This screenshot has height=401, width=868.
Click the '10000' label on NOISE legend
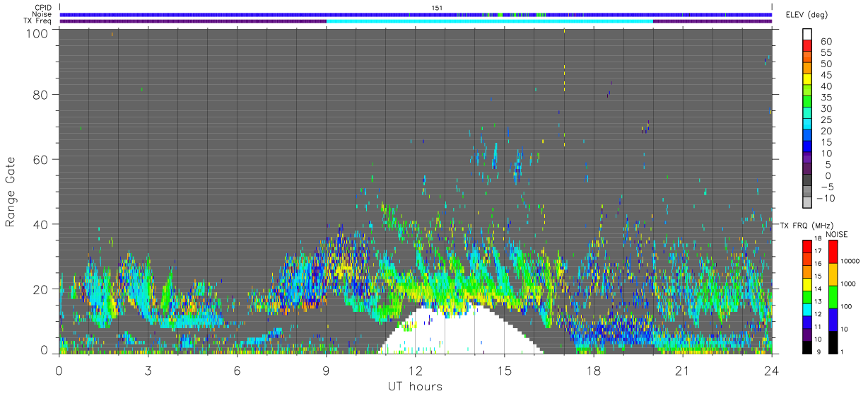click(851, 262)
